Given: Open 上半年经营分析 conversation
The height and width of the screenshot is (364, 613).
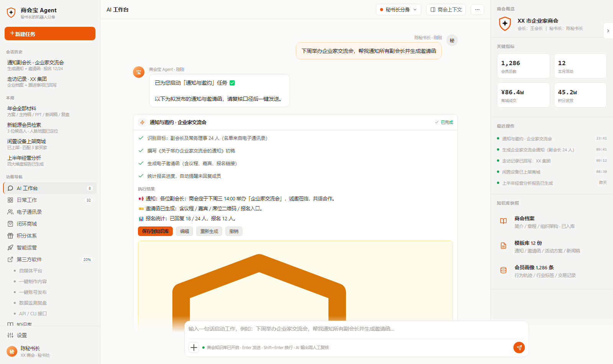Looking at the screenshot, I should click(x=50, y=161).
